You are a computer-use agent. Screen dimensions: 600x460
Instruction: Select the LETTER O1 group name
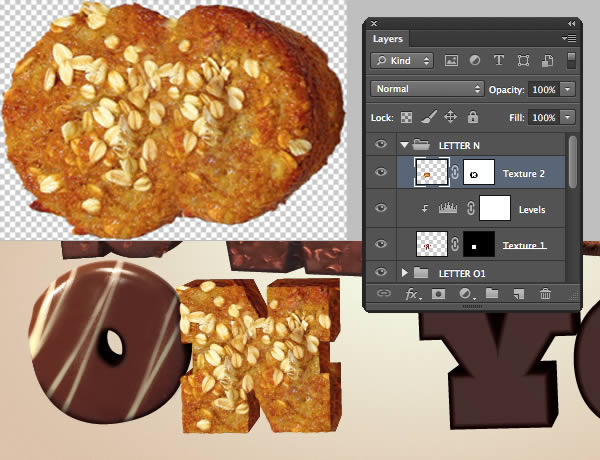click(462, 274)
